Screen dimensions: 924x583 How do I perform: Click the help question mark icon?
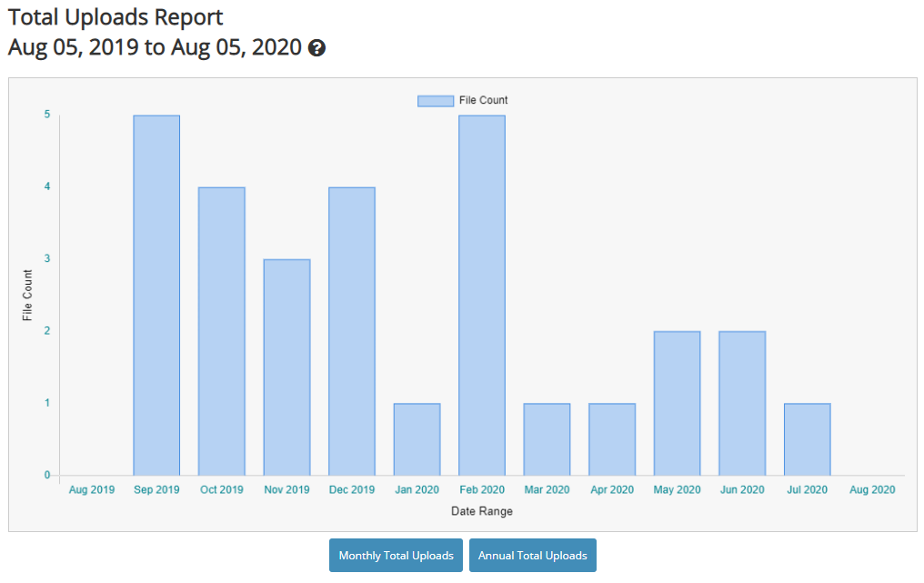tap(316, 48)
